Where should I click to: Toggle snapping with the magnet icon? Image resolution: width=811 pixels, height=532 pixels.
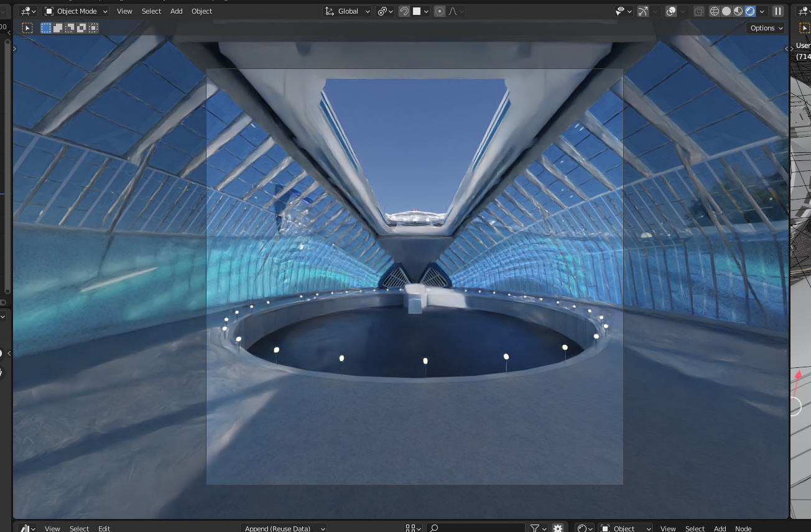[403, 11]
